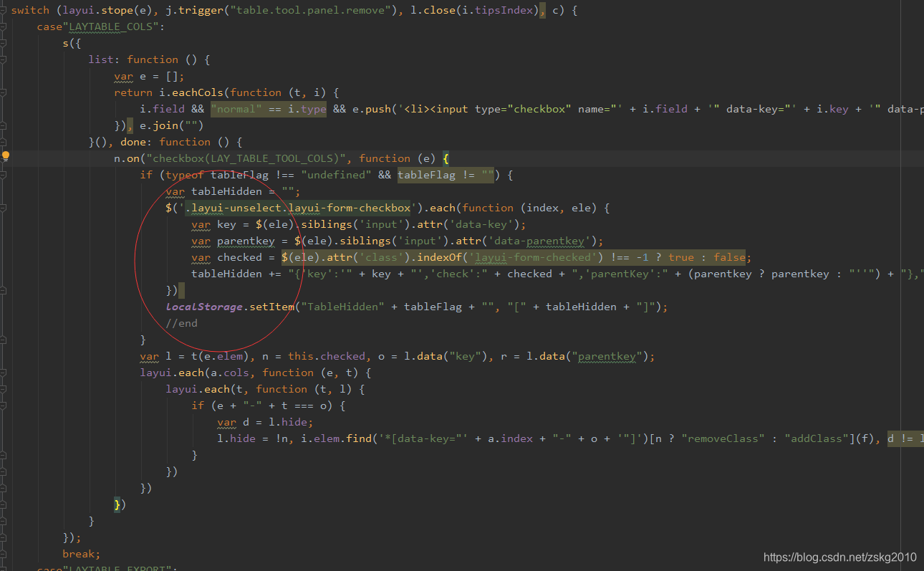
Task: Collapse fold marker on n.on("checkbox line
Action: 3,158
